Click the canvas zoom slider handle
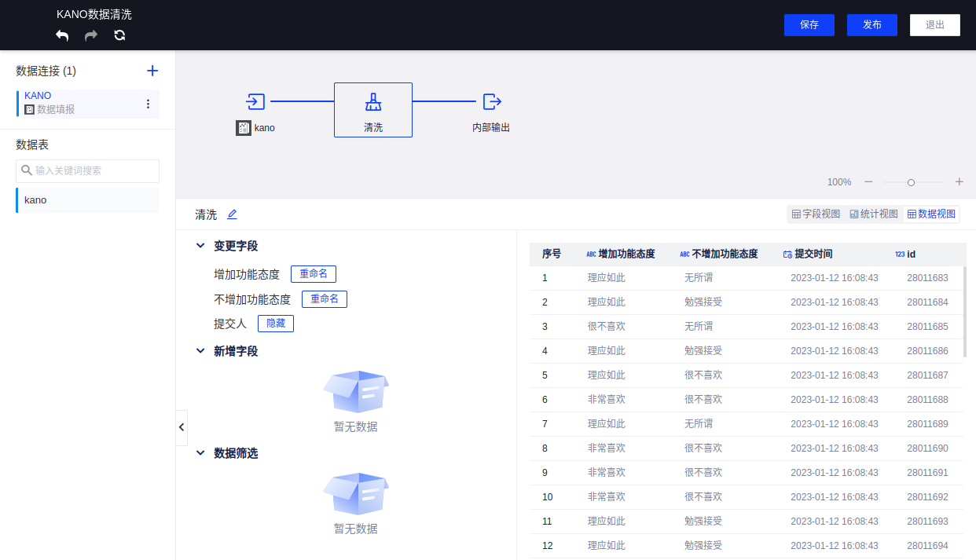 point(911,182)
